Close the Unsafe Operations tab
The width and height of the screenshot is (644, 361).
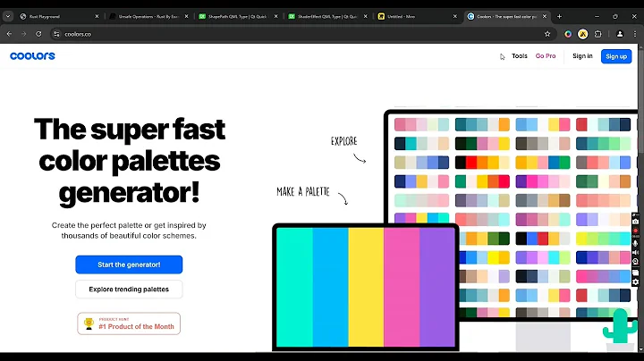186,16
